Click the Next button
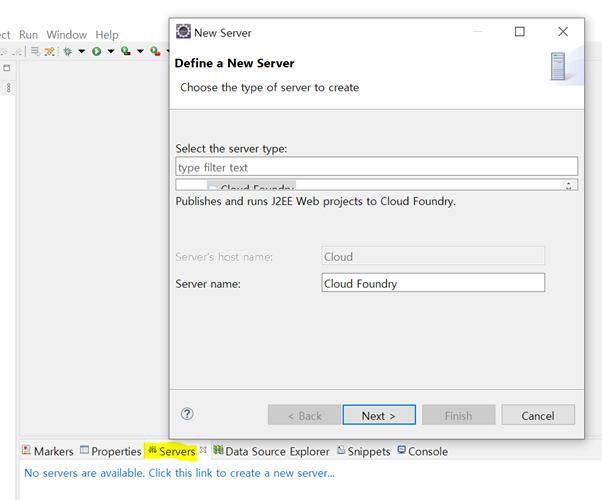Viewport: 602px width, 500px height. click(x=379, y=415)
